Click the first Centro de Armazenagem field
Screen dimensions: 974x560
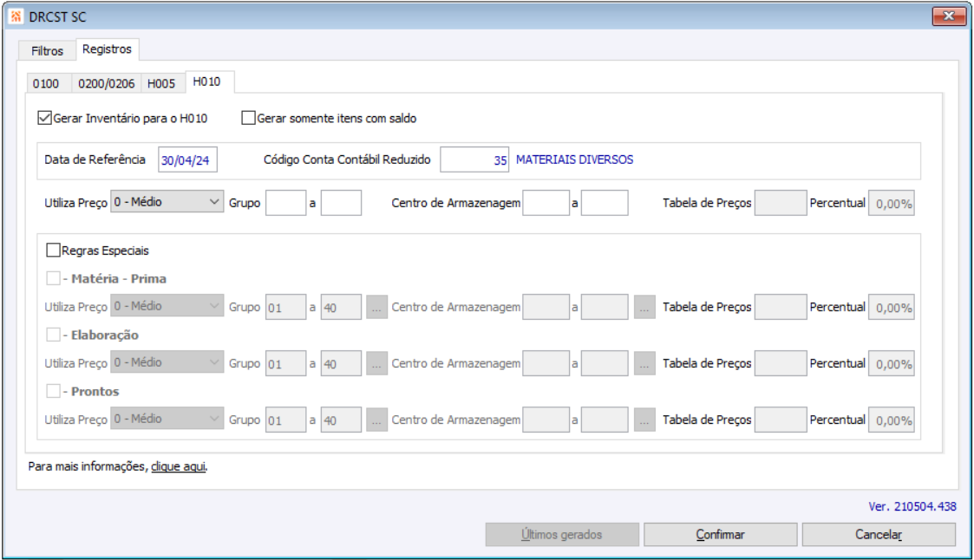coord(546,203)
